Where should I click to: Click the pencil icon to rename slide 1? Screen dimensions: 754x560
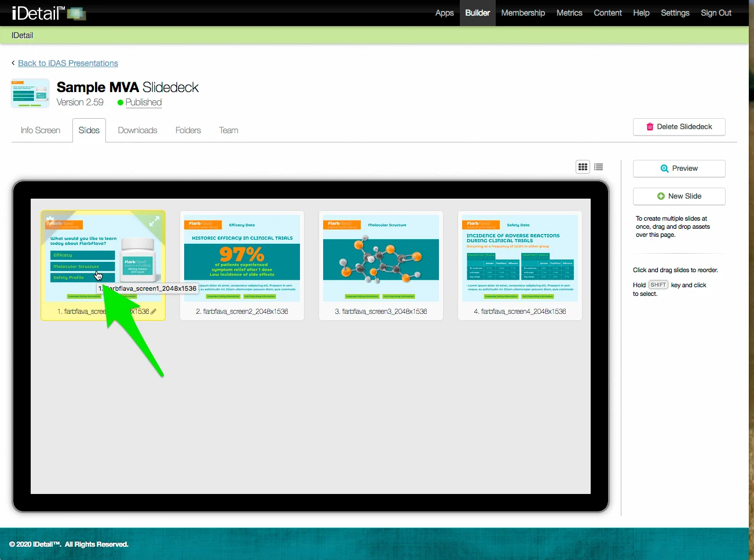pos(153,312)
